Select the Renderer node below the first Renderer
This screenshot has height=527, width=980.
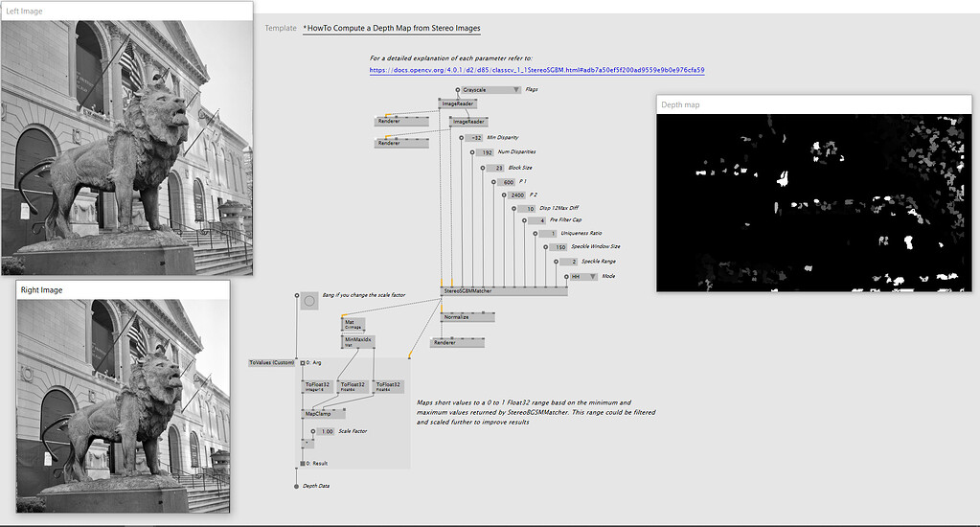pyautogui.click(x=401, y=143)
